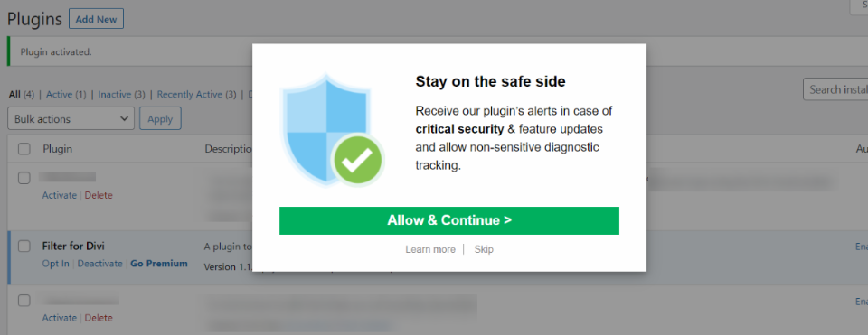Image resolution: width=868 pixels, height=335 pixels.
Task: Filter plugins by Active (1)
Action: [66, 95]
